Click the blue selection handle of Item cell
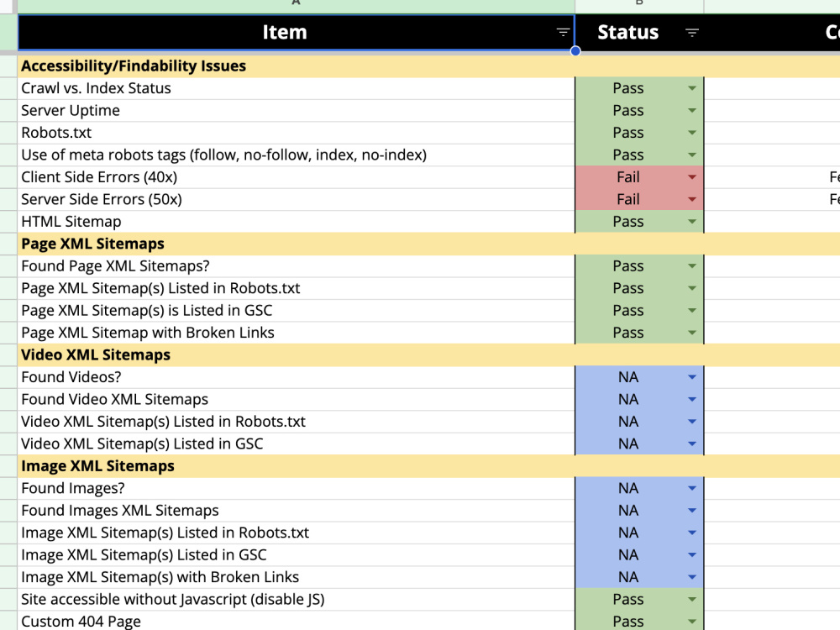The image size is (840, 630). (x=575, y=51)
